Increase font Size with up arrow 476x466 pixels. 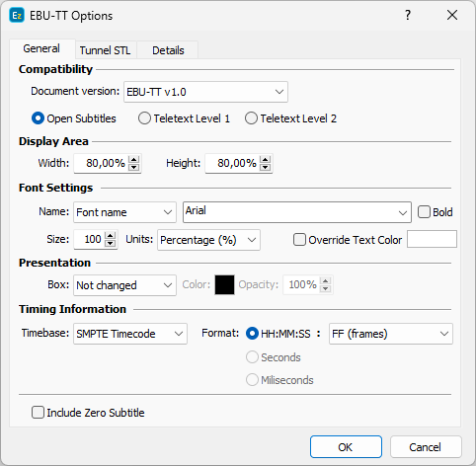tap(111, 236)
